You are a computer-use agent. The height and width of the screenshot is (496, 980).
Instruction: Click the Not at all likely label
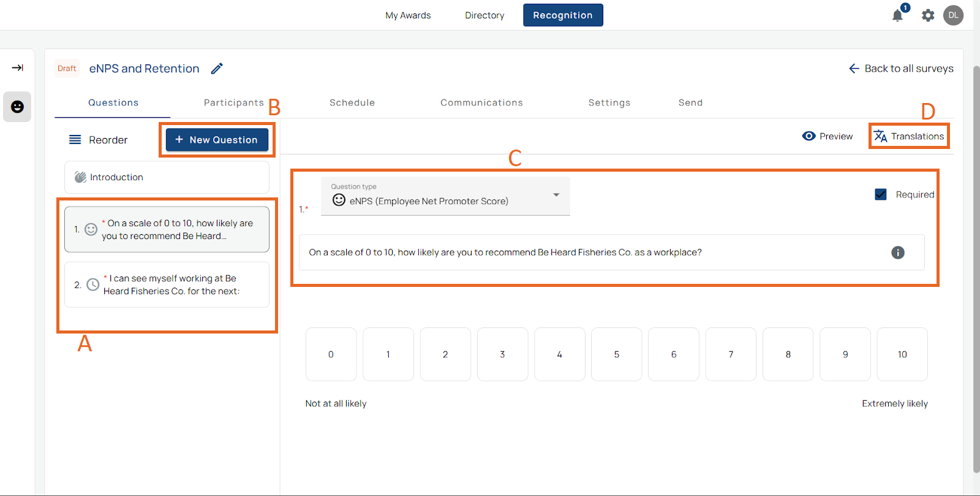click(336, 403)
